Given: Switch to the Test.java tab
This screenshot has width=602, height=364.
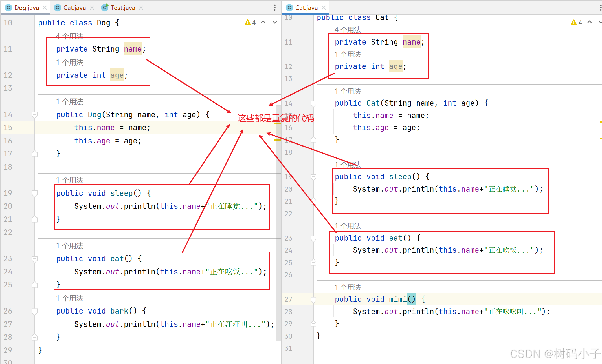Looking at the screenshot, I should pos(122,8).
